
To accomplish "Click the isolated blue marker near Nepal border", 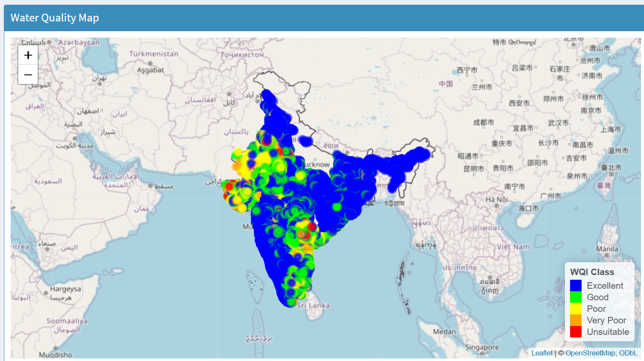I will (x=306, y=141).
